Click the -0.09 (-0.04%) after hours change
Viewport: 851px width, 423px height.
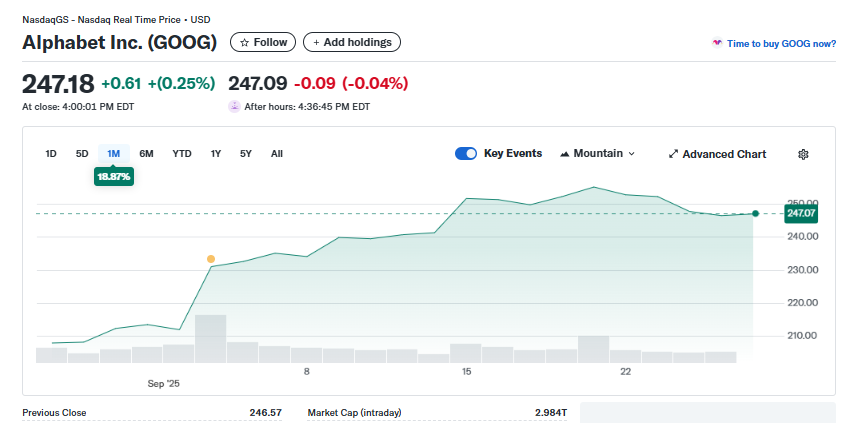pos(351,84)
